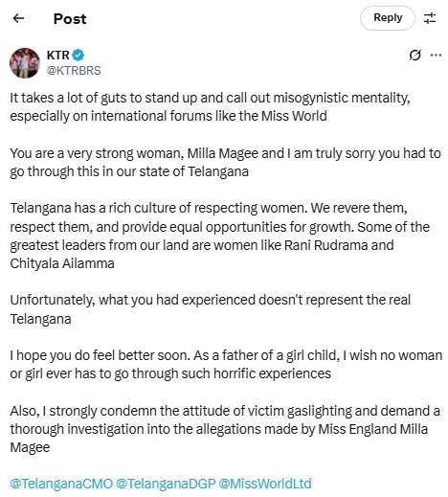Open KTR's profile picture

(25, 63)
